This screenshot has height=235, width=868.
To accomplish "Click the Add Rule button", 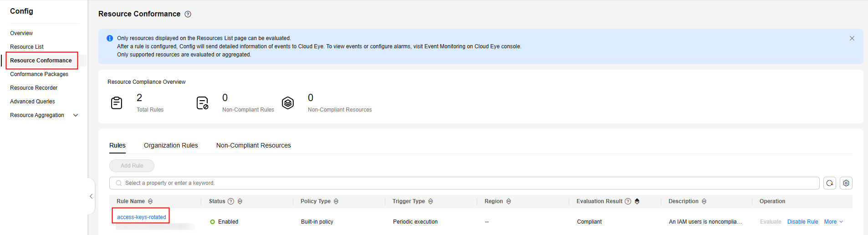I will coord(132,166).
